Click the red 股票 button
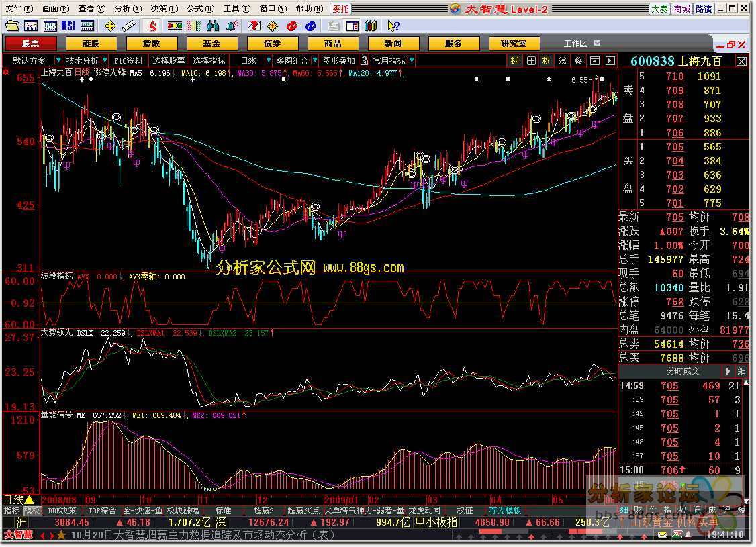Screen dimensions: 756x547 (31, 44)
